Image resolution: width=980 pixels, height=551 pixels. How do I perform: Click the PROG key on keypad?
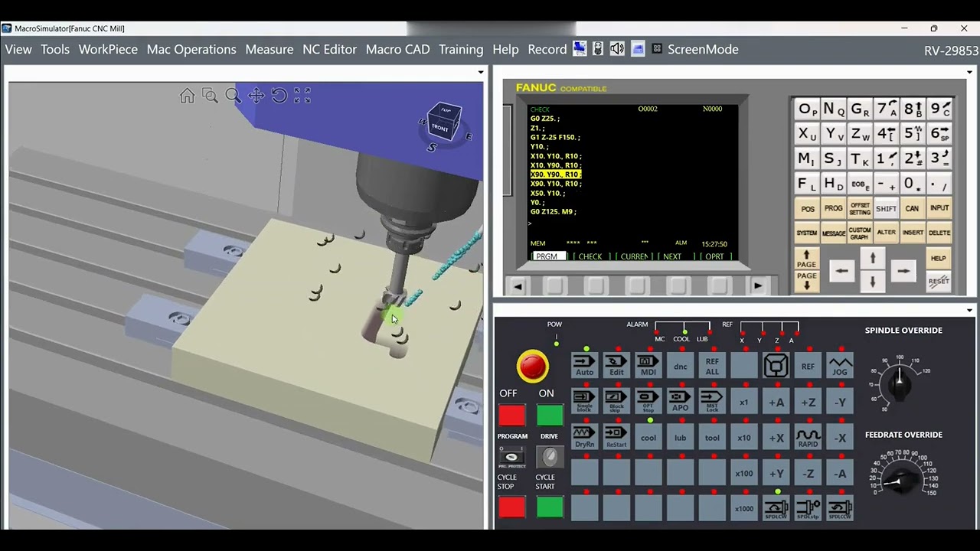point(833,208)
